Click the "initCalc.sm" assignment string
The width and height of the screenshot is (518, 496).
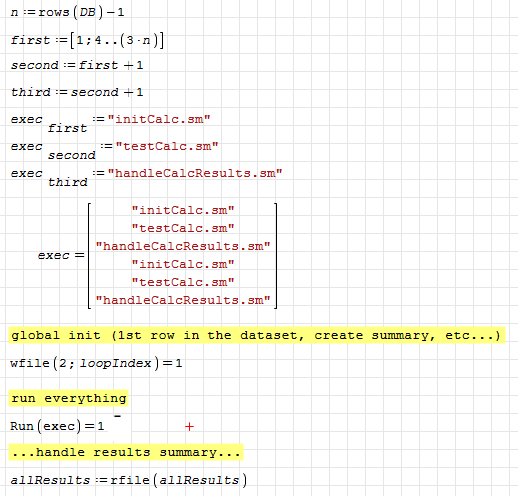point(159,119)
